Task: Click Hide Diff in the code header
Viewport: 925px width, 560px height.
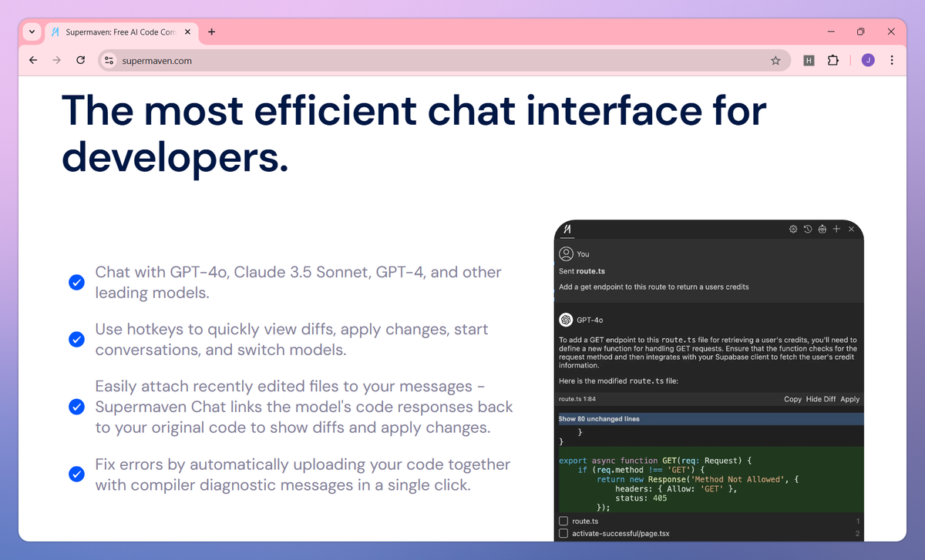Action: (820, 399)
